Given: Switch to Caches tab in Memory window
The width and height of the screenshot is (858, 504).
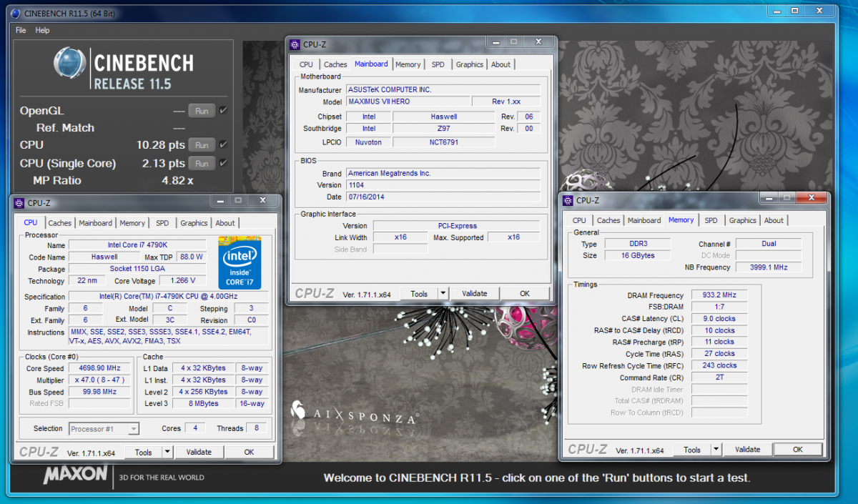Looking at the screenshot, I should tap(608, 220).
